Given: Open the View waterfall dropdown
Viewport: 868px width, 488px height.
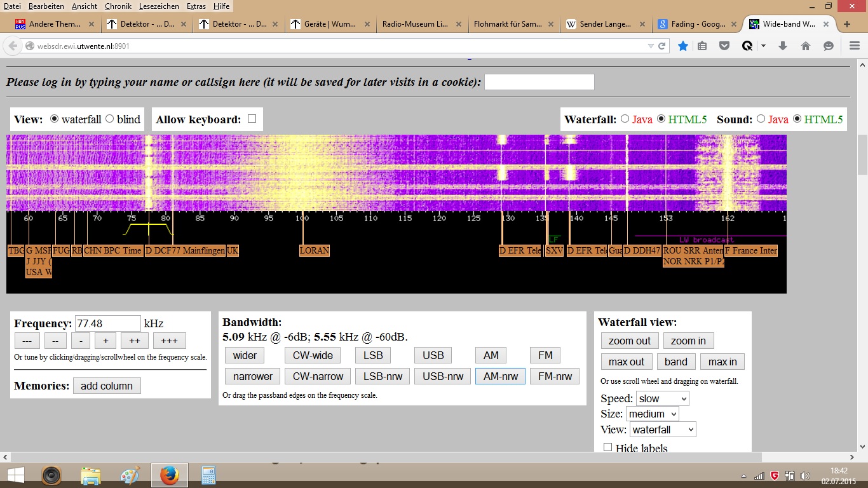Looking at the screenshot, I should point(663,430).
